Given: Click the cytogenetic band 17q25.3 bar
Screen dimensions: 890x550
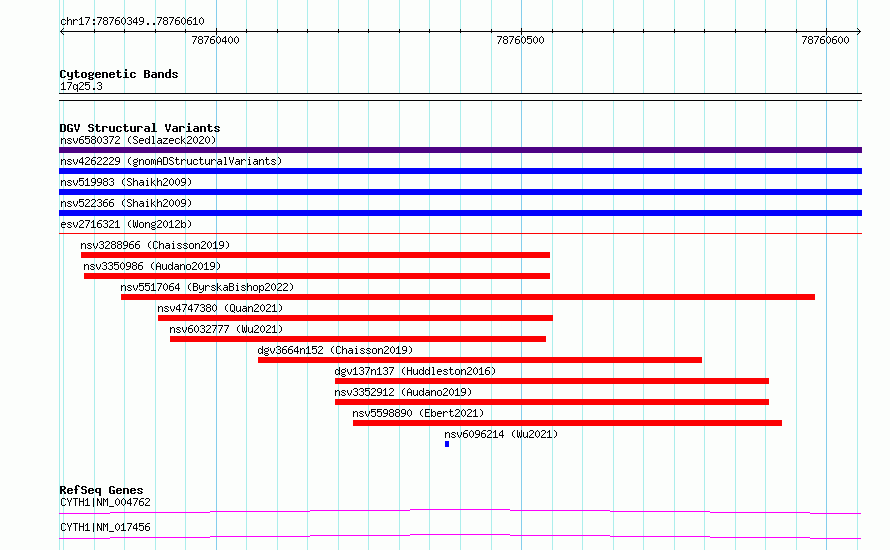Looking at the screenshot, I should tap(460, 97).
